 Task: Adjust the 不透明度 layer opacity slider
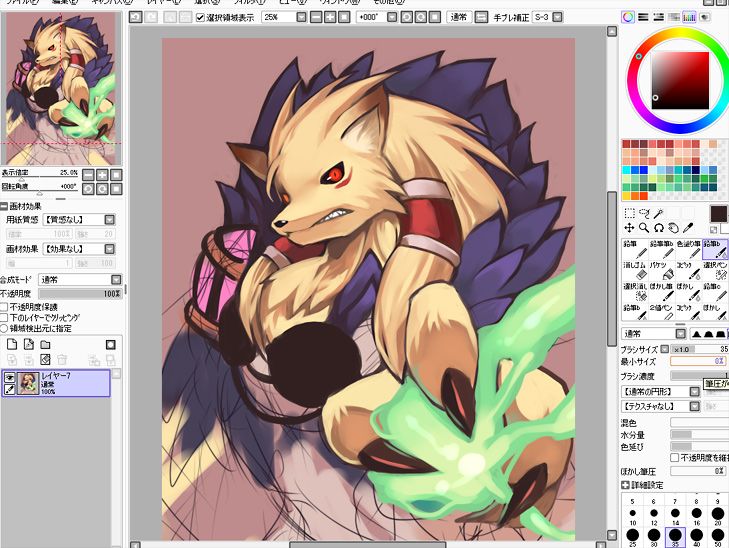[x=80, y=293]
